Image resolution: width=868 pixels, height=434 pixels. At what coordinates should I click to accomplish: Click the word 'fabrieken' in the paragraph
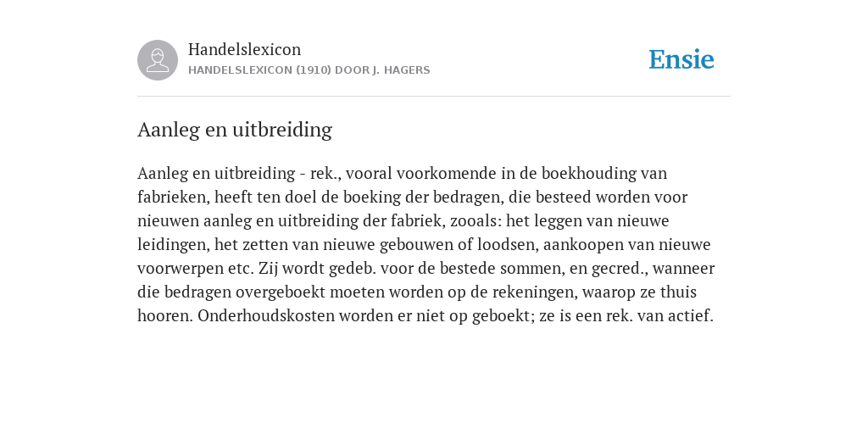click(x=171, y=197)
